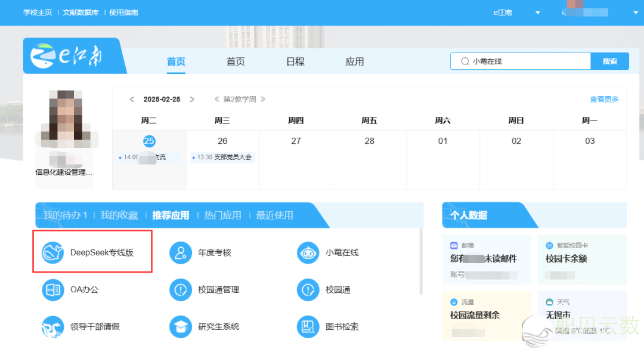This screenshot has height=352, width=644.
Task: Click the 2025-02-25 date label
Action: [162, 100]
